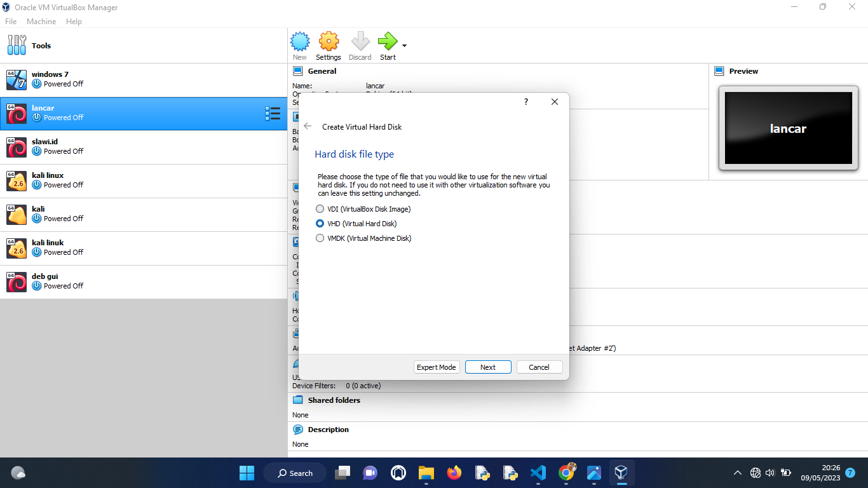Open Google Chrome from taskbar
868x488 pixels.
tap(566, 473)
